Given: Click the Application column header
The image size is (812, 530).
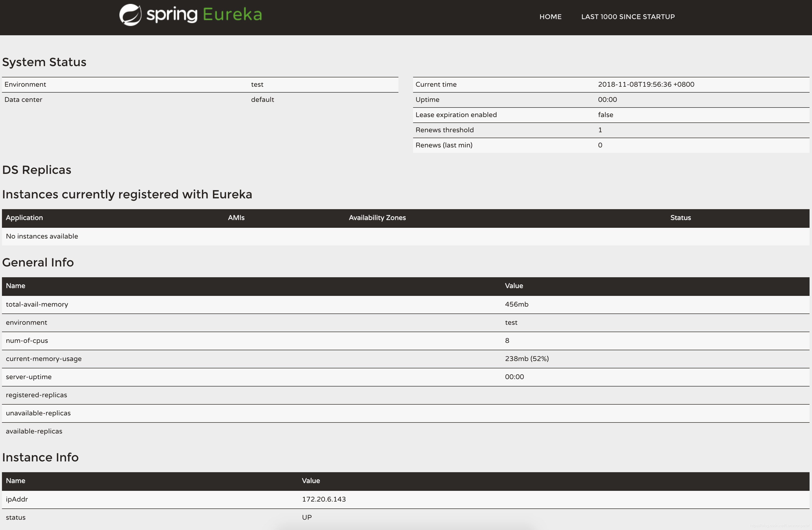Looking at the screenshot, I should coord(24,218).
